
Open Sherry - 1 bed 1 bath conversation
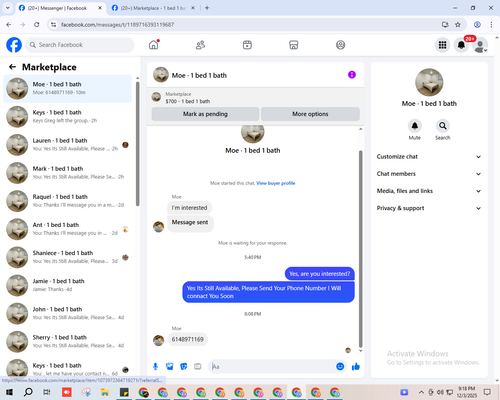tap(67, 341)
